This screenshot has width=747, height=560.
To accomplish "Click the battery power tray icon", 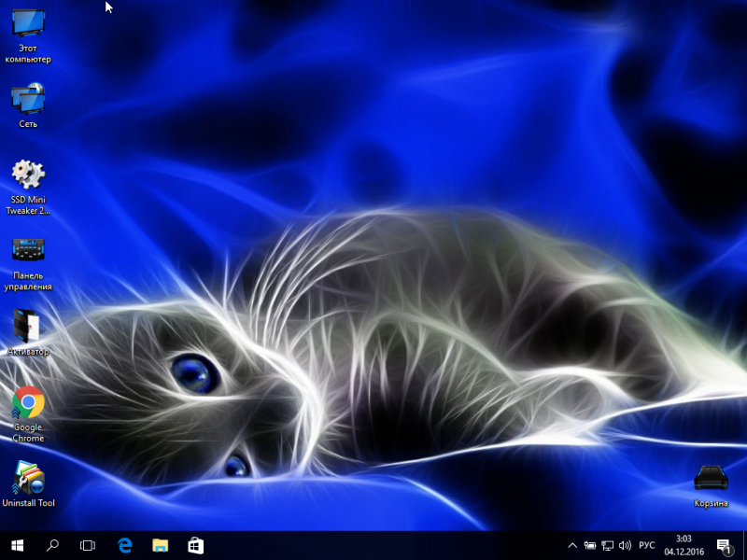I will 590,546.
